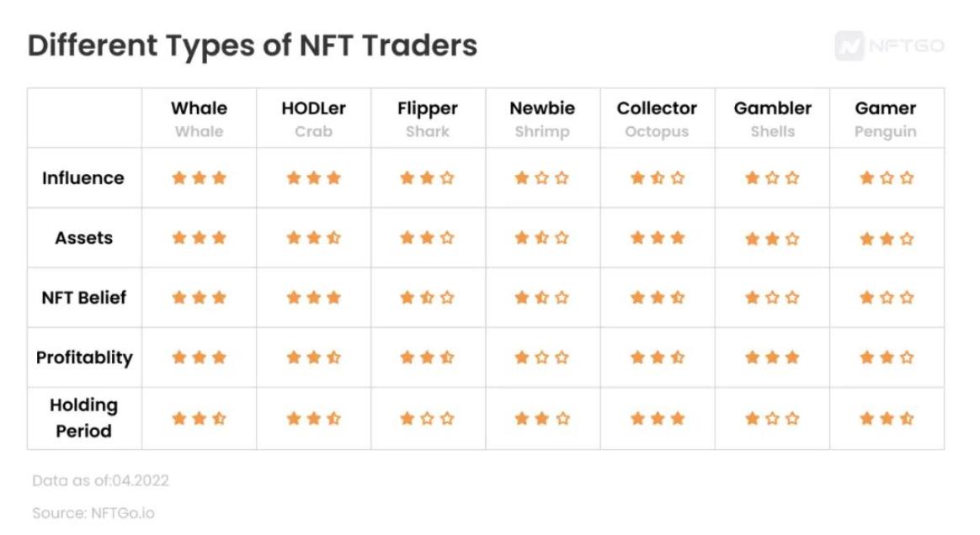The width and height of the screenshot is (980, 535).
Task: Click the Gambler Profitability star rating
Action: [x=773, y=358]
